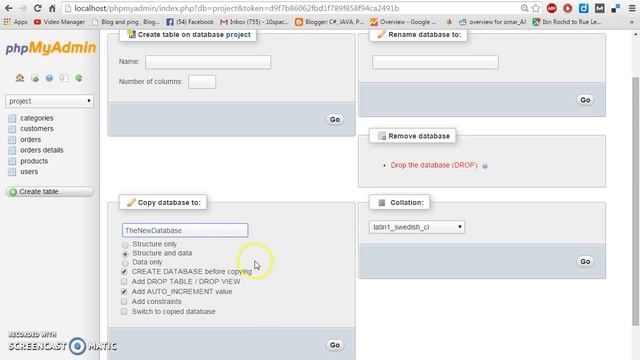The height and width of the screenshot is (360, 640).
Task: Reload the page with the refresh icon
Action: click(x=37, y=8)
